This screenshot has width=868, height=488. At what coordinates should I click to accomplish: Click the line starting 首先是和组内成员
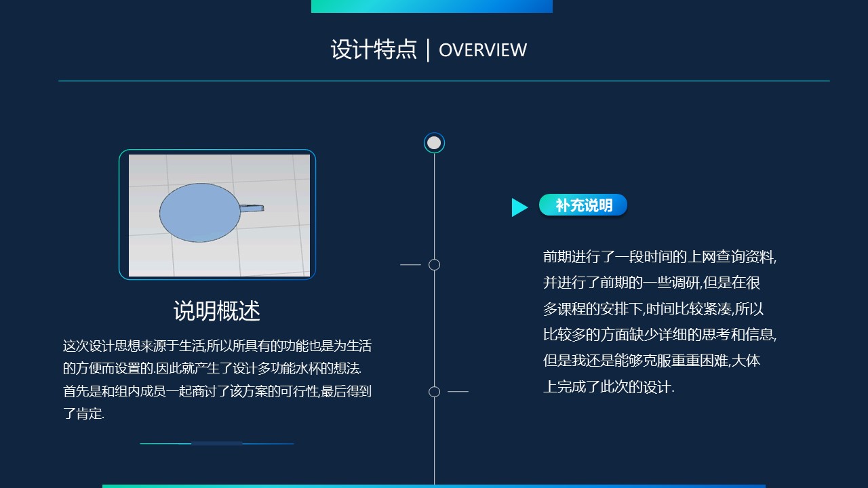(x=217, y=391)
